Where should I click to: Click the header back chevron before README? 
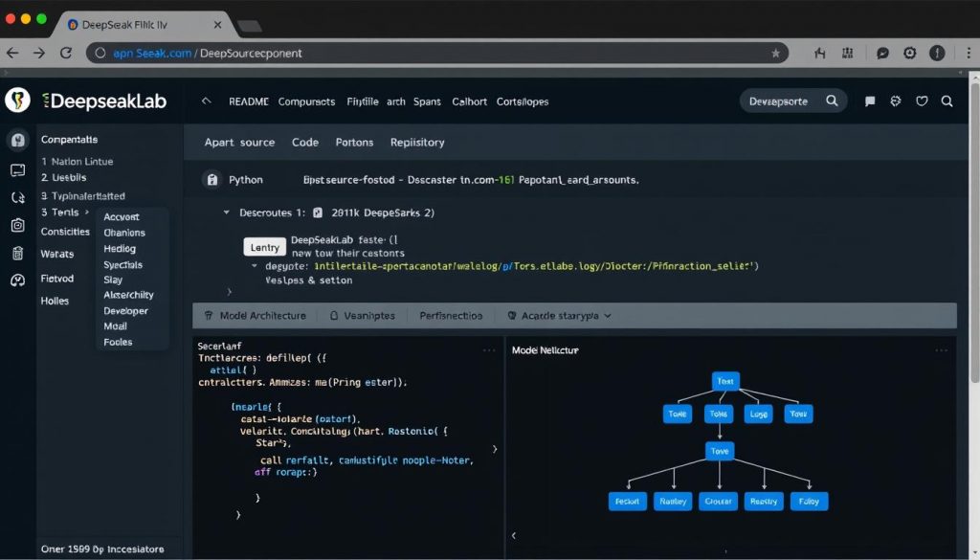click(207, 101)
